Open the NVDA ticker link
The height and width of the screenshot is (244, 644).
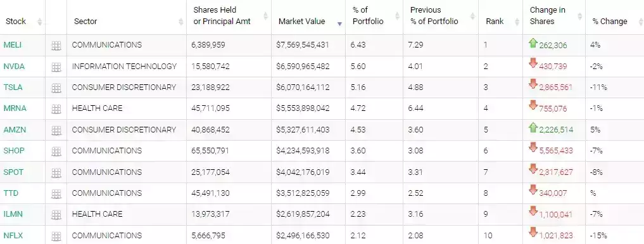pyautogui.click(x=14, y=66)
